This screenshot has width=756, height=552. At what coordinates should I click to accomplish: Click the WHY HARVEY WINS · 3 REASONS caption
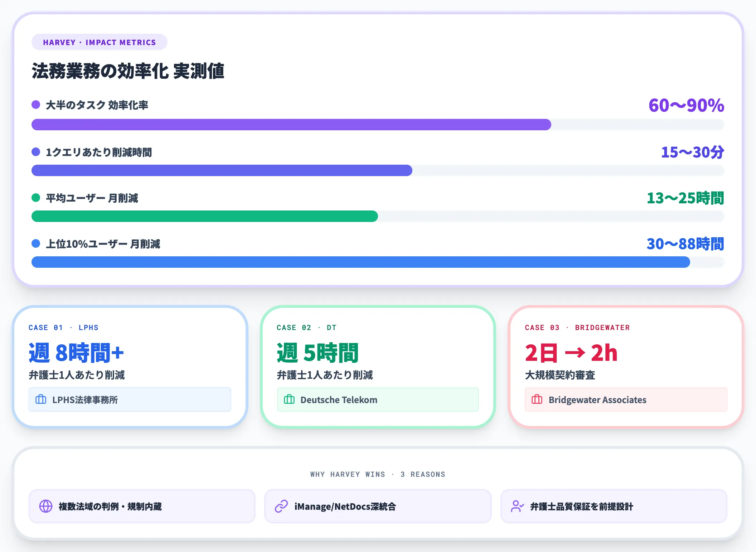(x=378, y=474)
